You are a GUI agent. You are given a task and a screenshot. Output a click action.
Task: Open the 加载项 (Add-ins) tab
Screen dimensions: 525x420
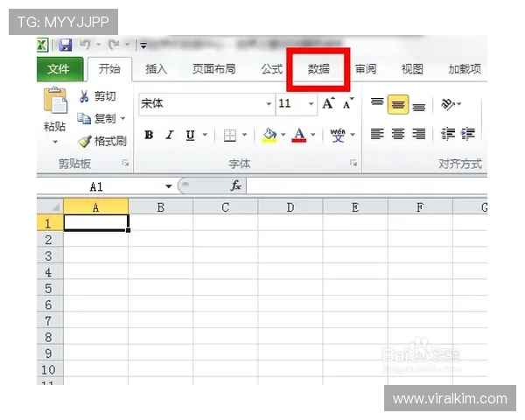click(x=465, y=69)
